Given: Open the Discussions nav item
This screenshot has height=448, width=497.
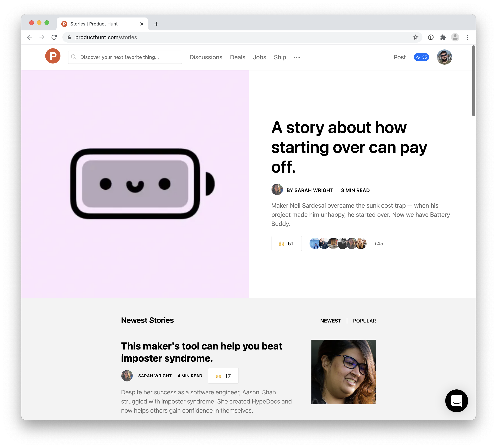Looking at the screenshot, I should coord(206,57).
